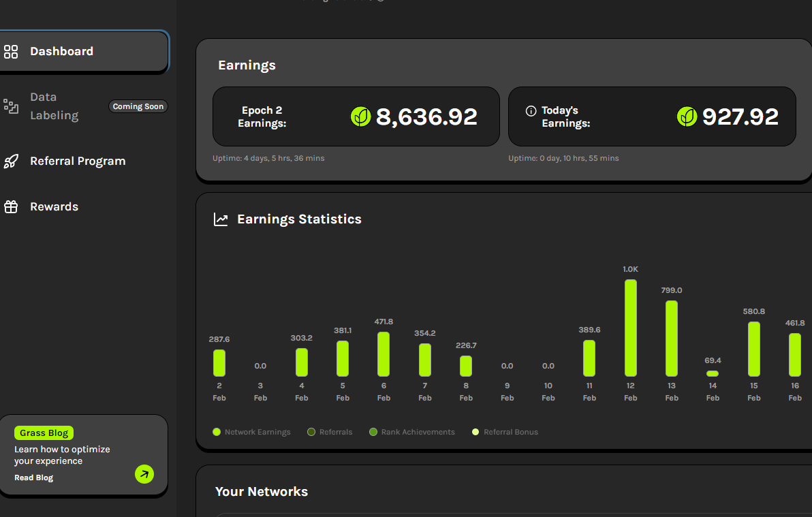This screenshot has width=812, height=517.
Task: Click uptime 0 day, 10 hrs, 55 mins text
Action: coord(563,158)
